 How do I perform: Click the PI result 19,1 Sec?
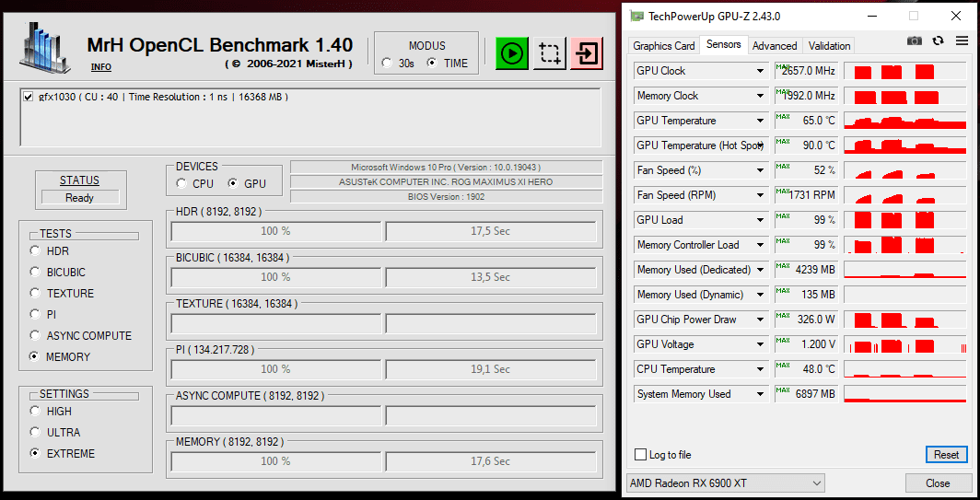coord(491,369)
